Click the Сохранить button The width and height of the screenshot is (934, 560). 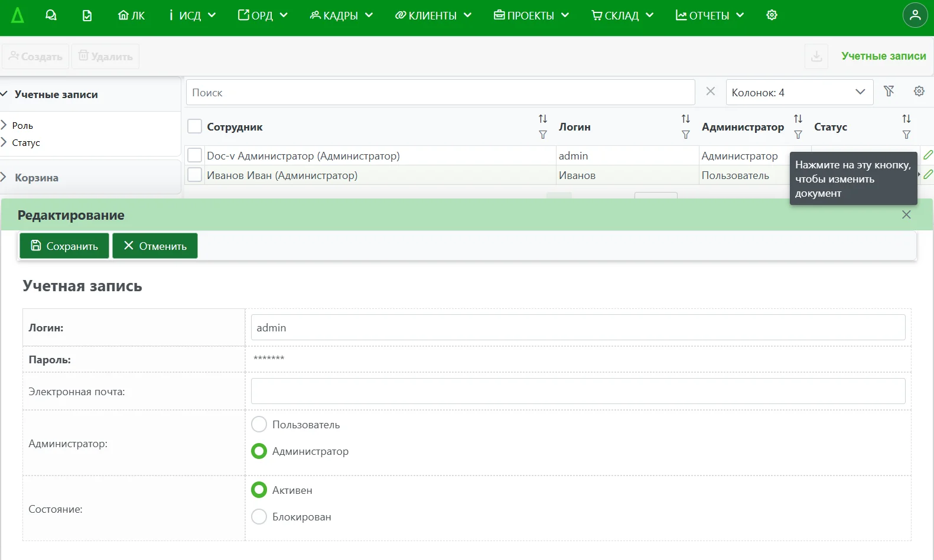click(64, 246)
